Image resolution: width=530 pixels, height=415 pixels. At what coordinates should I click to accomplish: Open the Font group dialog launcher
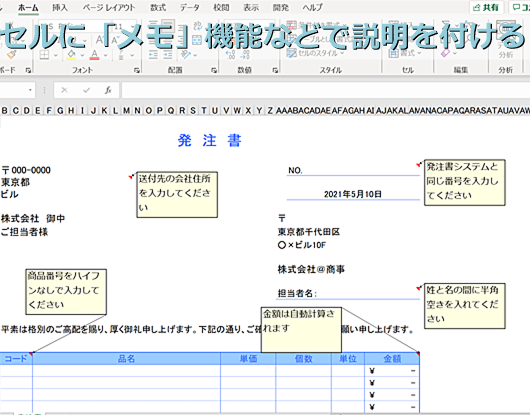(137, 70)
